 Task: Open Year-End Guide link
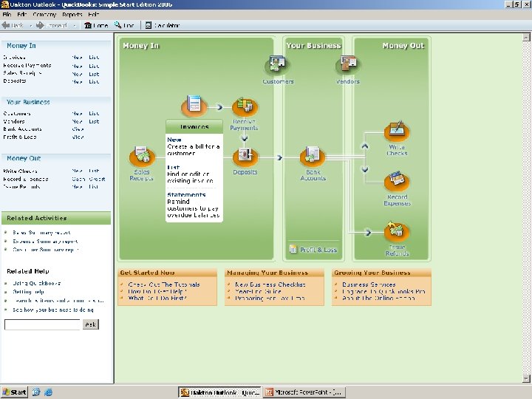(x=258, y=291)
